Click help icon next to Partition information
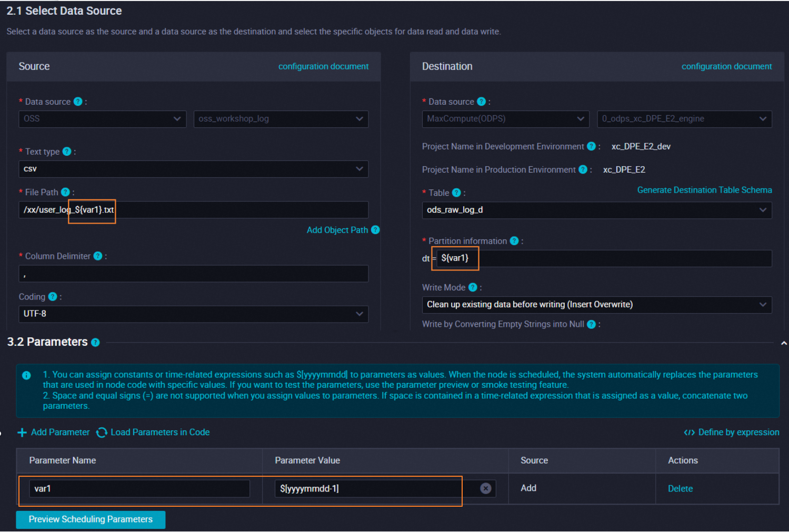 coord(514,241)
